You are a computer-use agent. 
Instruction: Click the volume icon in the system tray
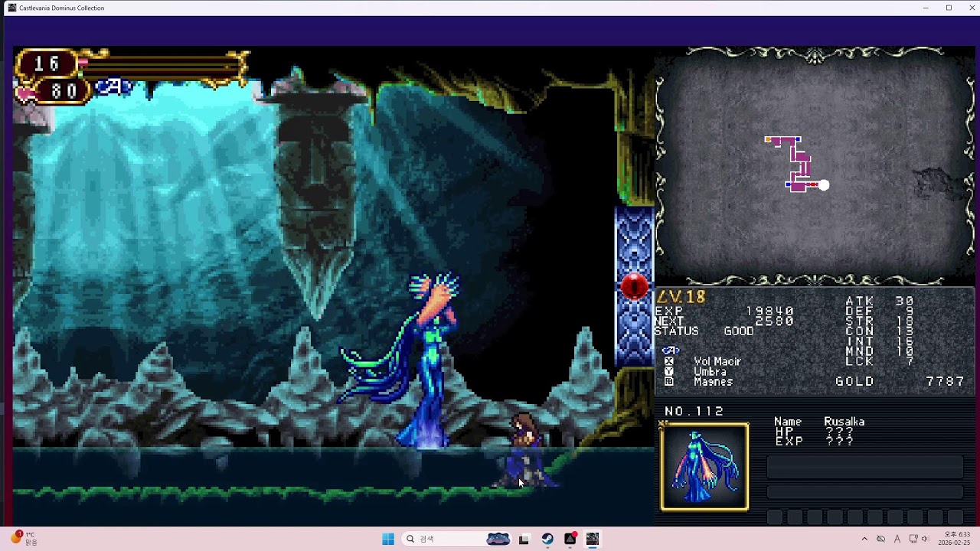pos(925,539)
